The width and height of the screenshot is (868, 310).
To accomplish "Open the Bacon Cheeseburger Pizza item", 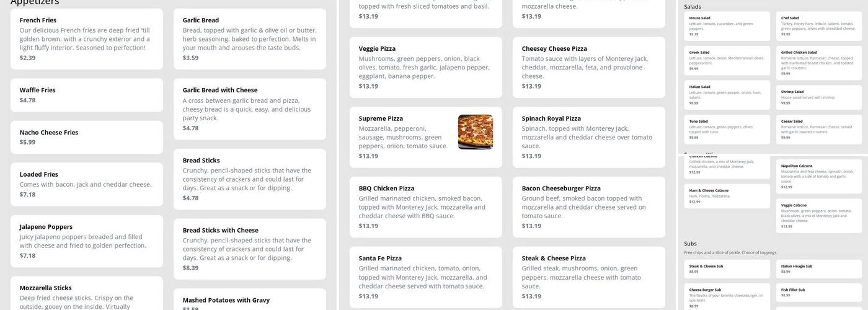I will pos(588,206).
